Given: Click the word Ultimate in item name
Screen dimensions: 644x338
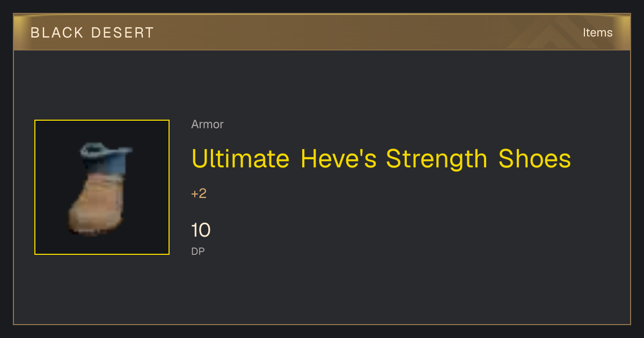Looking at the screenshot, I should tap(240, 159).
